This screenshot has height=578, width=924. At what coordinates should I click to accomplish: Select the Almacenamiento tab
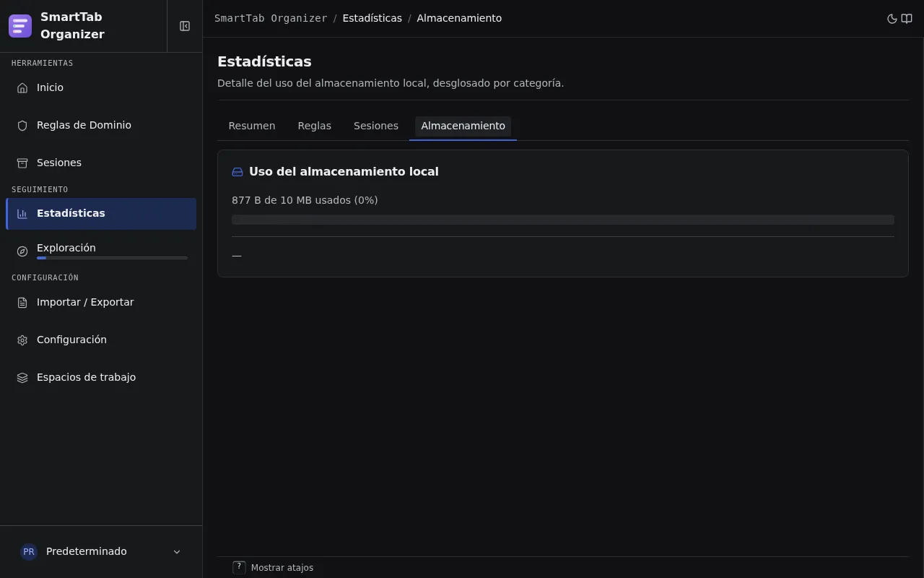pyautogui.click(x=463, y=126)
